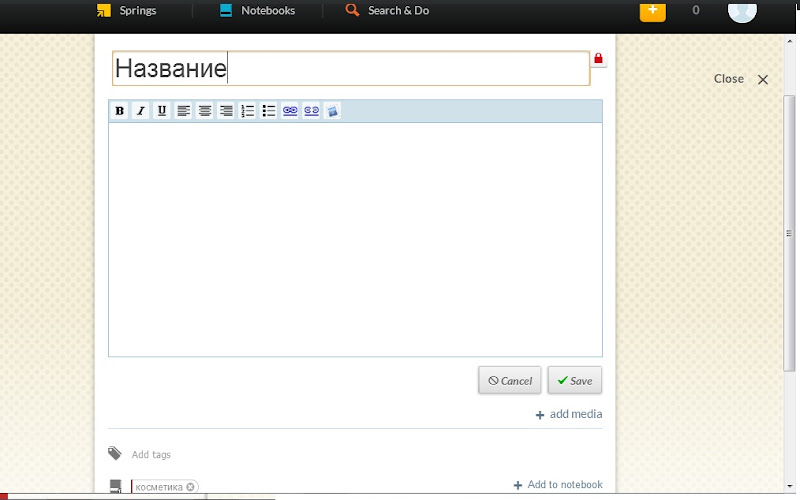Click the Notebooks blue book icon
Screen dimensions: 800x500
226,10
